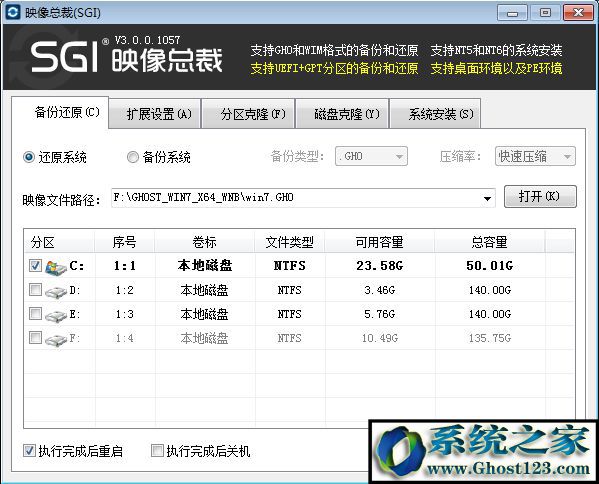The height and width of the screenshot is (484, 599).
Task: Uncheck the C: partition checkbox
Action: click(36, 265)
